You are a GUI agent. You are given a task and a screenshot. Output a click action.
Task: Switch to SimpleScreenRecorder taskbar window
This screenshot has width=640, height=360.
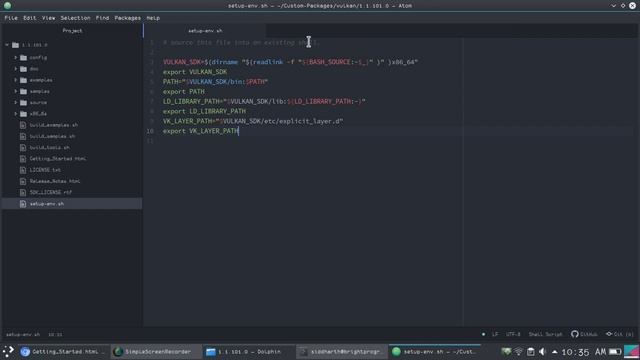point(156,351)
